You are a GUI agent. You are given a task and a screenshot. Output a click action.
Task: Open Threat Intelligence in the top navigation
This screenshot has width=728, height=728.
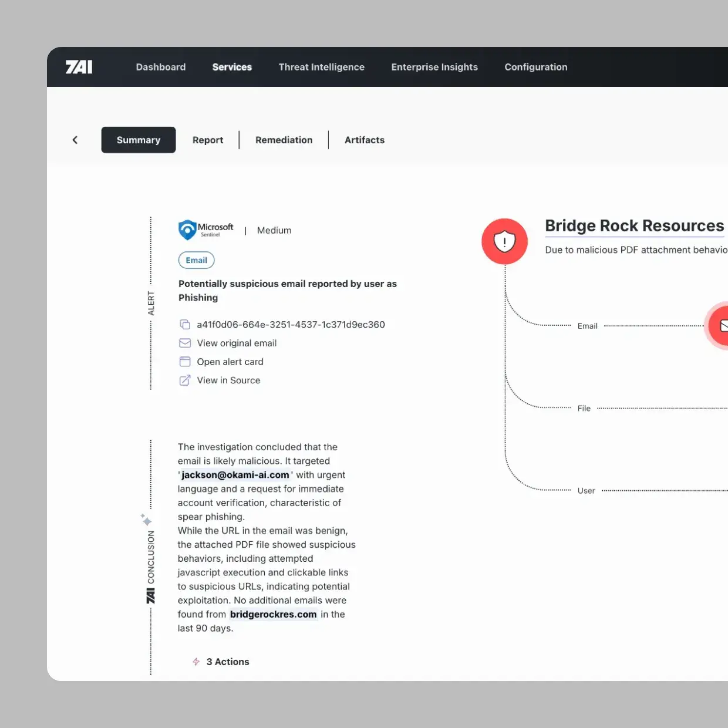point(321,67)
